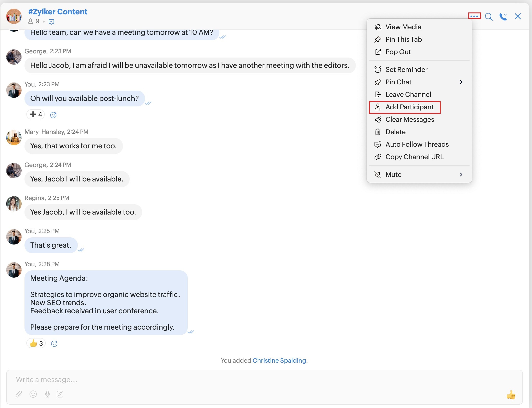Click the search icon in chat header
Viewport: 532px width, 408px height.
(x=489, y=17)
